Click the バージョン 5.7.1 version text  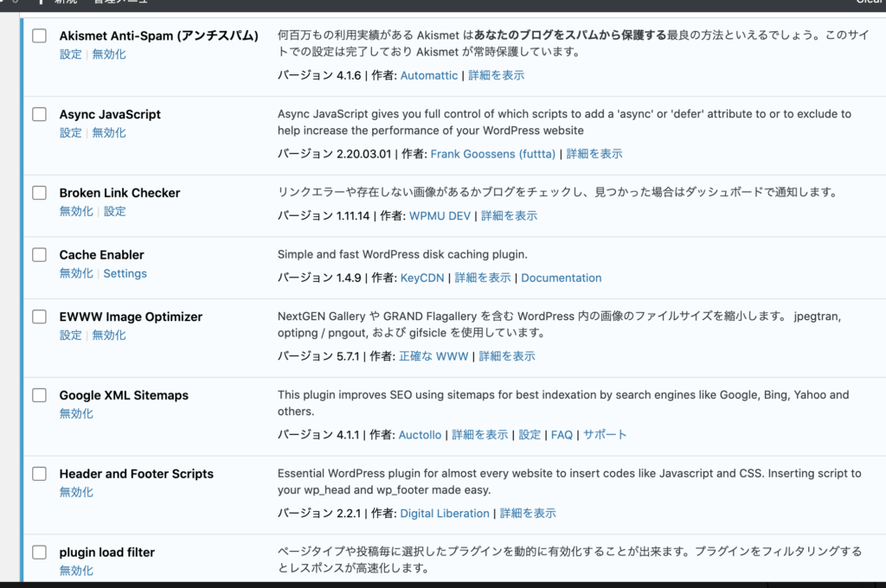click(318, 356)
